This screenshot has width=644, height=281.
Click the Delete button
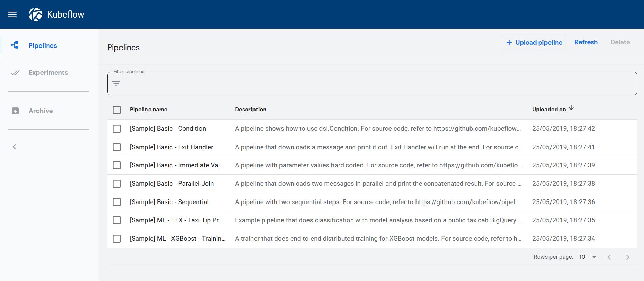tap(620, 42)
